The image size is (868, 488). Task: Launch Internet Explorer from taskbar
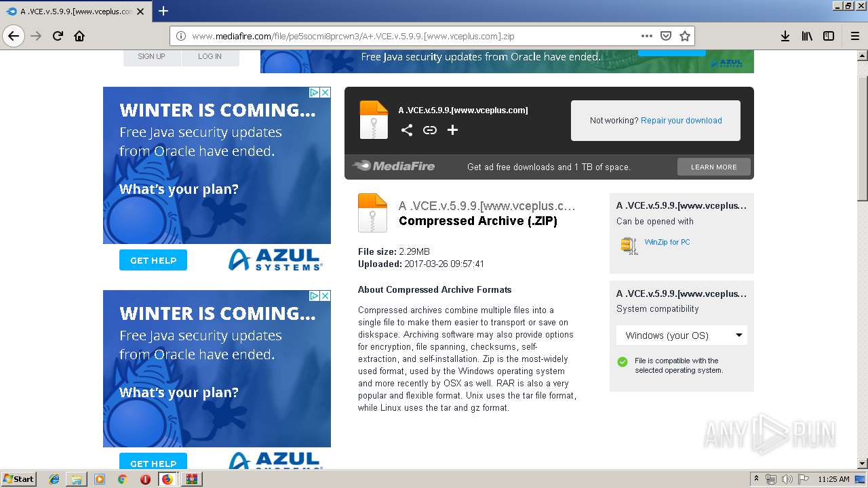pos(54,479)
